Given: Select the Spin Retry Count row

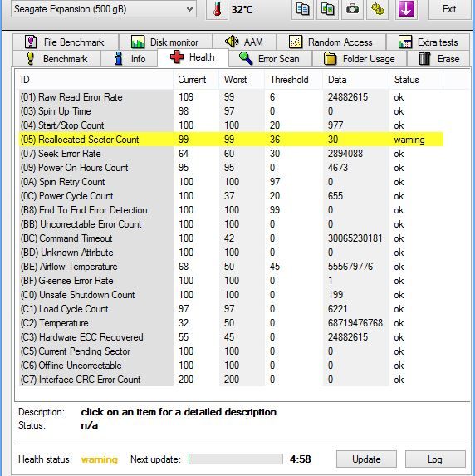Looking at the screenshot, I should pos(231,182).
